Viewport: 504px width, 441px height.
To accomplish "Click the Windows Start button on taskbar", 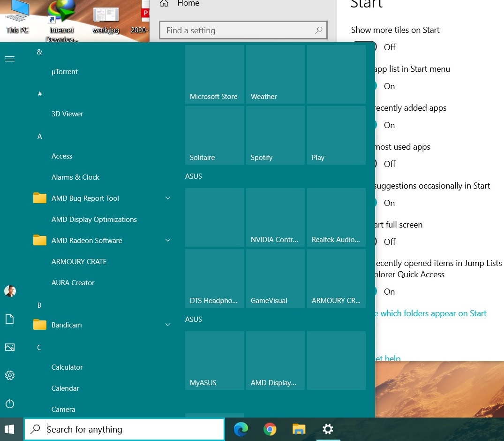I will coord(10,429).
